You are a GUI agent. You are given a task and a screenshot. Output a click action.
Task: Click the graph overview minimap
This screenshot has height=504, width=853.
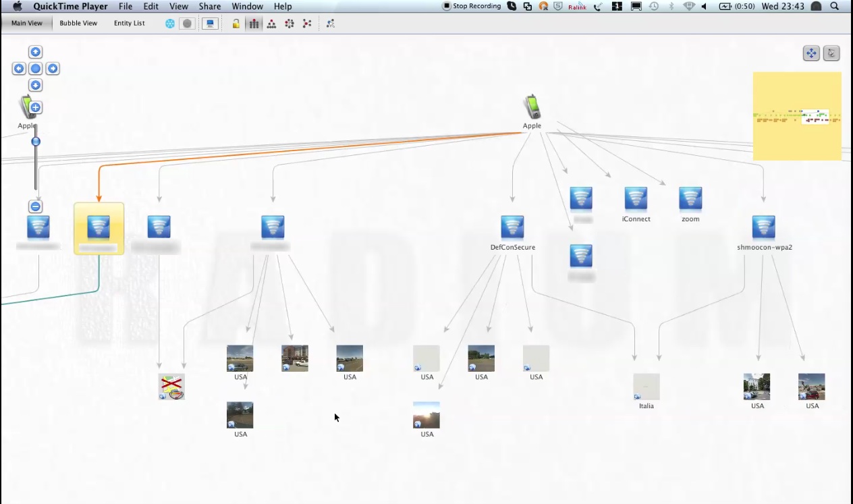pos(796,116)
